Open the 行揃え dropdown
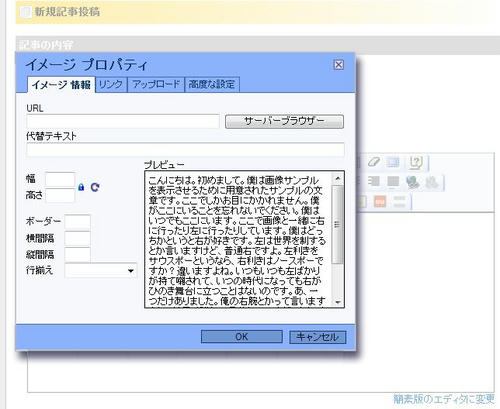Image resolution: width=500 pixels, height=409 pixels. 101,271
